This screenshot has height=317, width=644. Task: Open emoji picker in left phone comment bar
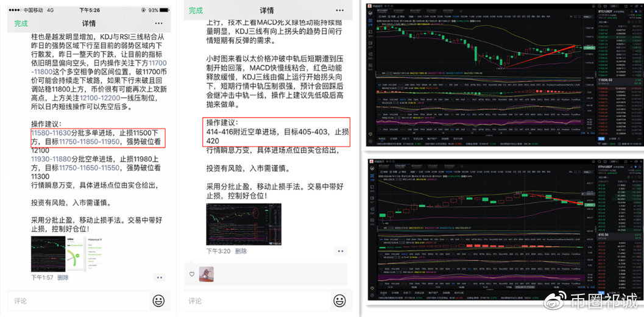pyautogui.click(x=158, y=301)
